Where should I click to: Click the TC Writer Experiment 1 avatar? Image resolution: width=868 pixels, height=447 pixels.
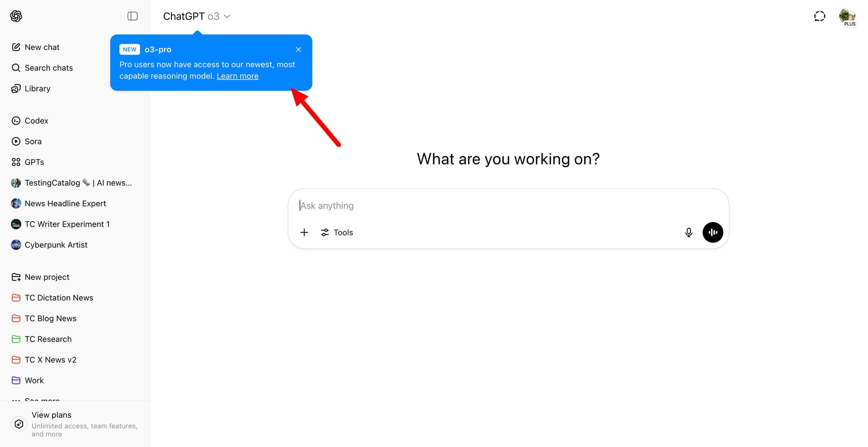tap(16, 224)
